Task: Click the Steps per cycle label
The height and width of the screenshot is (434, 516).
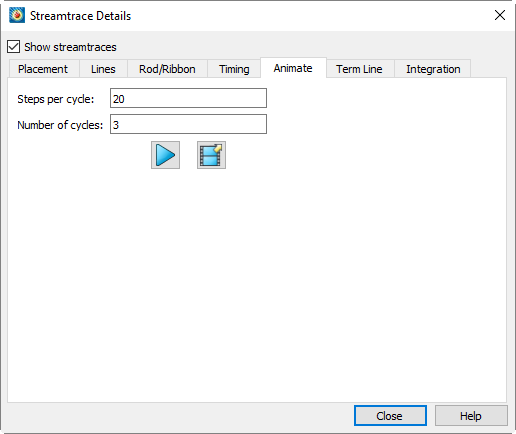Action: (x=56, y=99)
